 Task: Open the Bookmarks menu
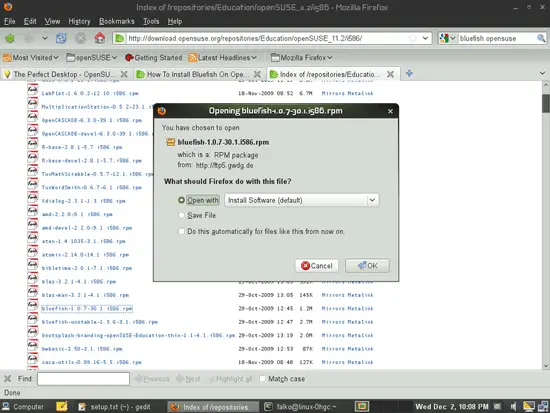(117, 21)
